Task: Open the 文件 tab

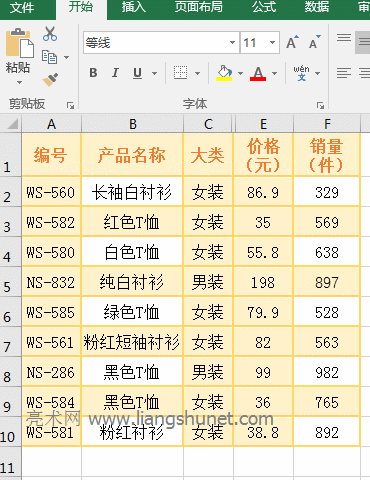Action: pos(22,7)
